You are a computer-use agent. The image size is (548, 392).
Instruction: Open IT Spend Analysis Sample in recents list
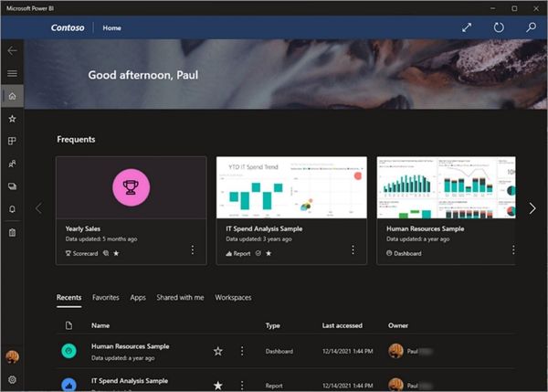130,381
